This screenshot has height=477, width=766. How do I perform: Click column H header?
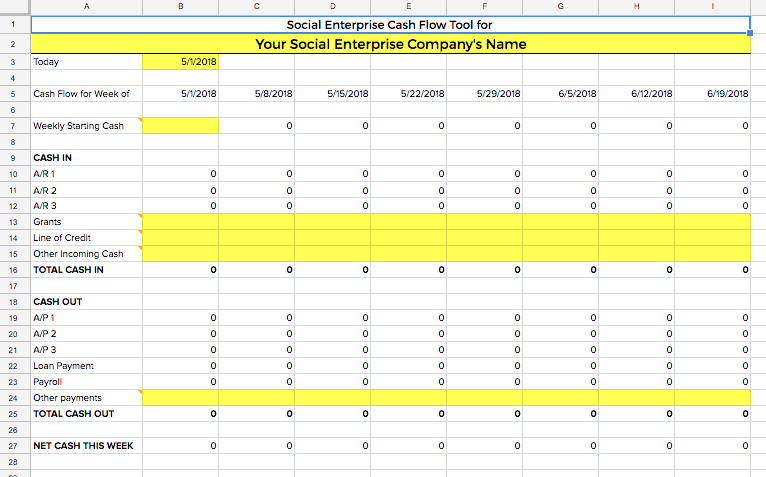tap(637, 7)
